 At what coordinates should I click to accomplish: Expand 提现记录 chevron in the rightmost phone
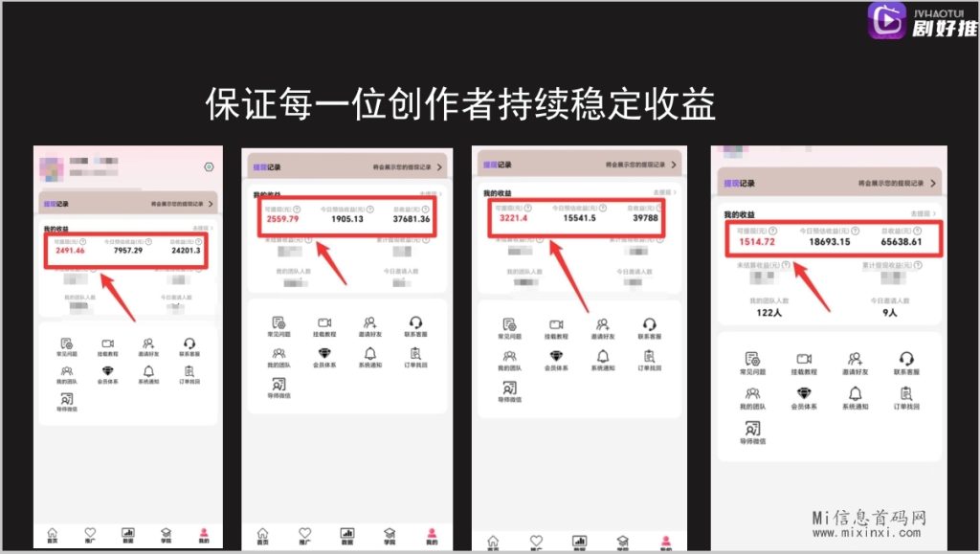pyautogui.click(x=932, y=183)
